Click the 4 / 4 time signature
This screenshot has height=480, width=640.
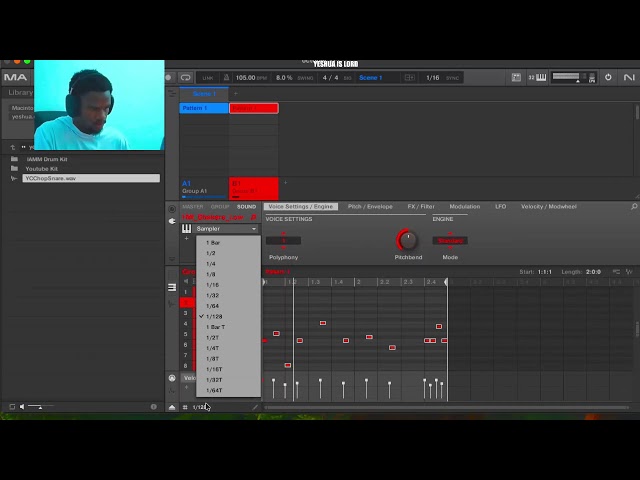click(330, 78)
